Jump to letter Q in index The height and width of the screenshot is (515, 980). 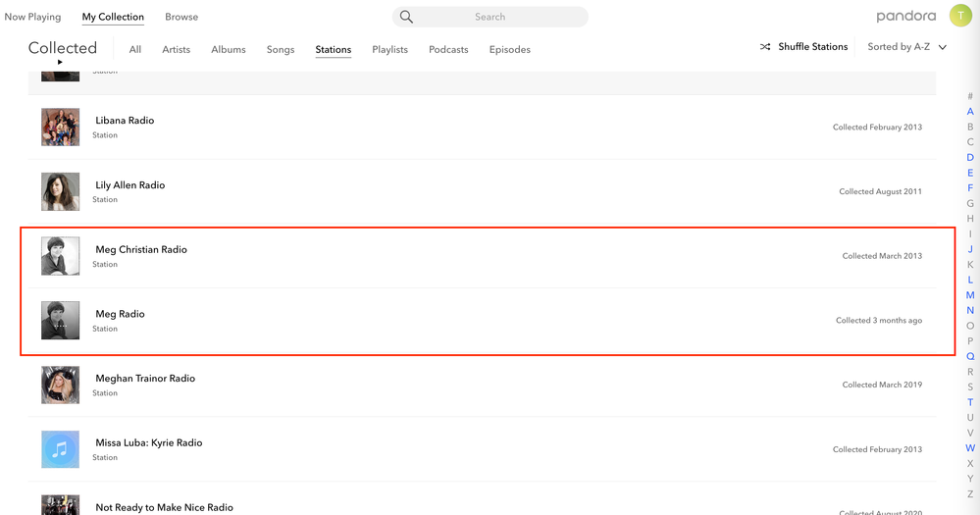970,356
